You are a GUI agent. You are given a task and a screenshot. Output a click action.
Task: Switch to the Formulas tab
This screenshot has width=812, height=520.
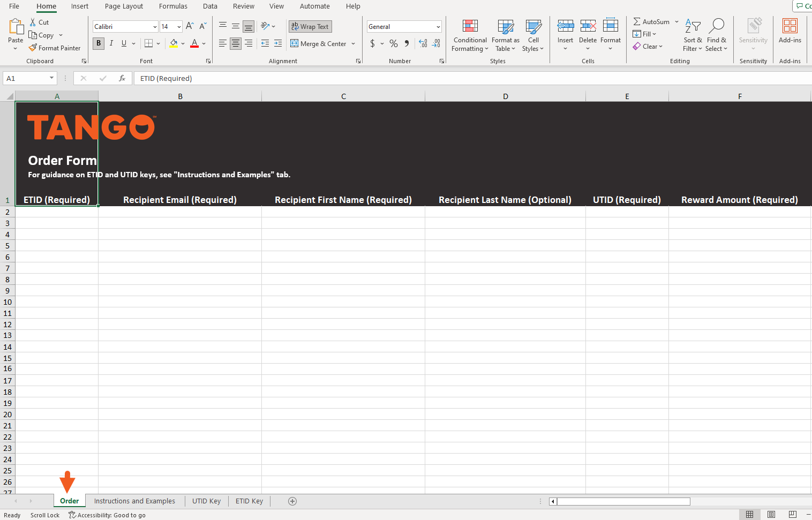(x=173, y=6)
